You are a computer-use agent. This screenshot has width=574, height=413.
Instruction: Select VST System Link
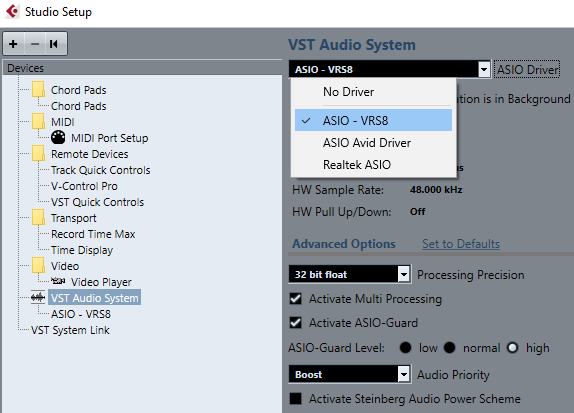click(70, 330)
